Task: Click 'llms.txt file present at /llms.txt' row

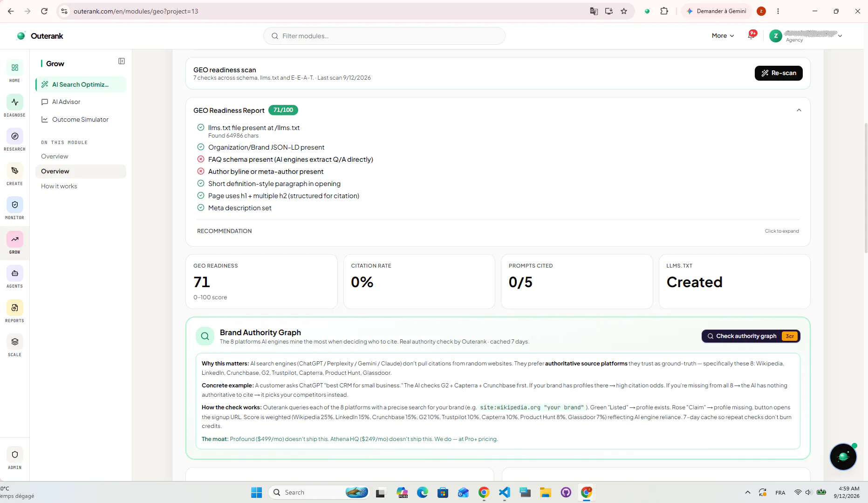Action: [249, 131]
